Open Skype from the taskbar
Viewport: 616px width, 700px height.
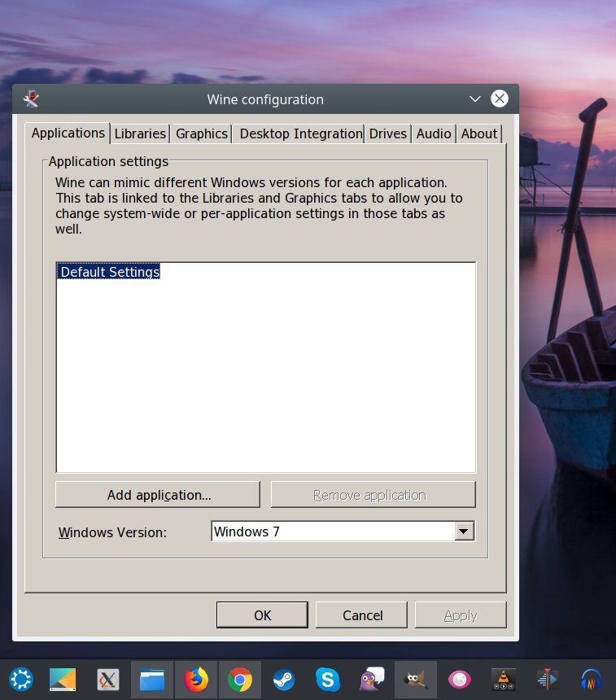[328, 680]
